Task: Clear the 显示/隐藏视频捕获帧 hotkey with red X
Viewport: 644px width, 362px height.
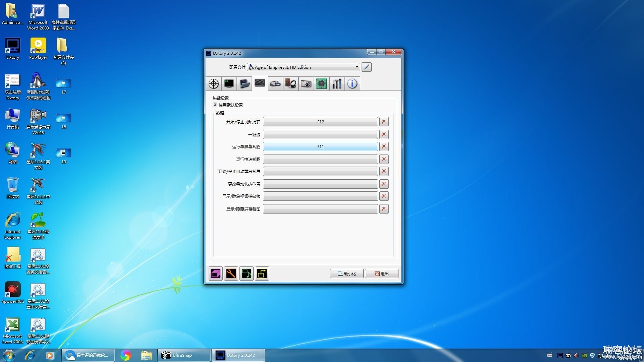Action: coord(384,196)
